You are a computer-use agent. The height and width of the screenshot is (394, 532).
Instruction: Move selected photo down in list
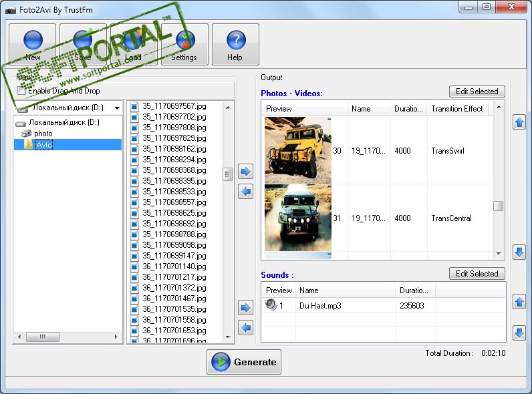click(519, 252)
